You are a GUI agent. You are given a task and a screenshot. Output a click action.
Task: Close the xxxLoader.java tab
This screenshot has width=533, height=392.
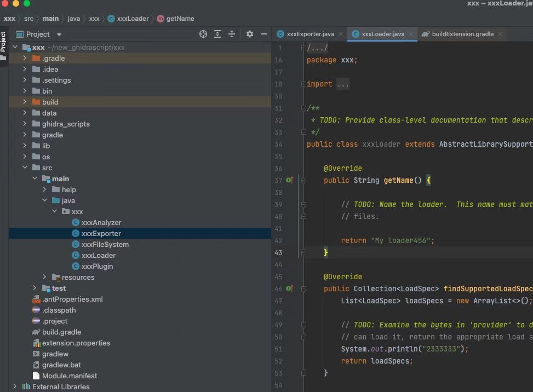pos(411,34)
